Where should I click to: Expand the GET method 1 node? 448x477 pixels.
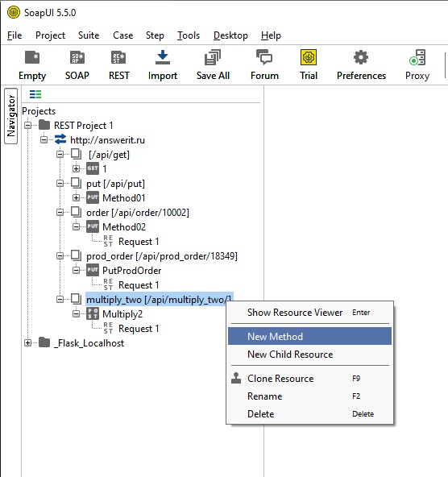[76, 169]
